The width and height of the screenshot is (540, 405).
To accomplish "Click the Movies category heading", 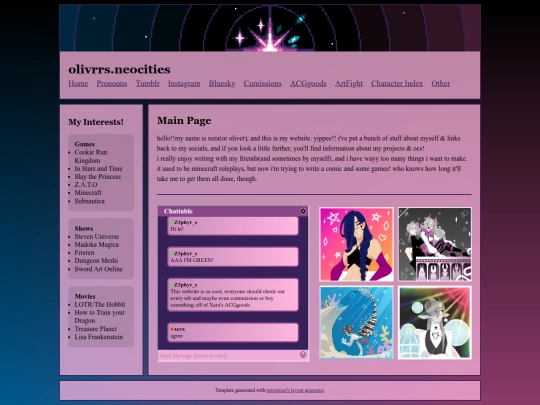I will click(85, 296).
